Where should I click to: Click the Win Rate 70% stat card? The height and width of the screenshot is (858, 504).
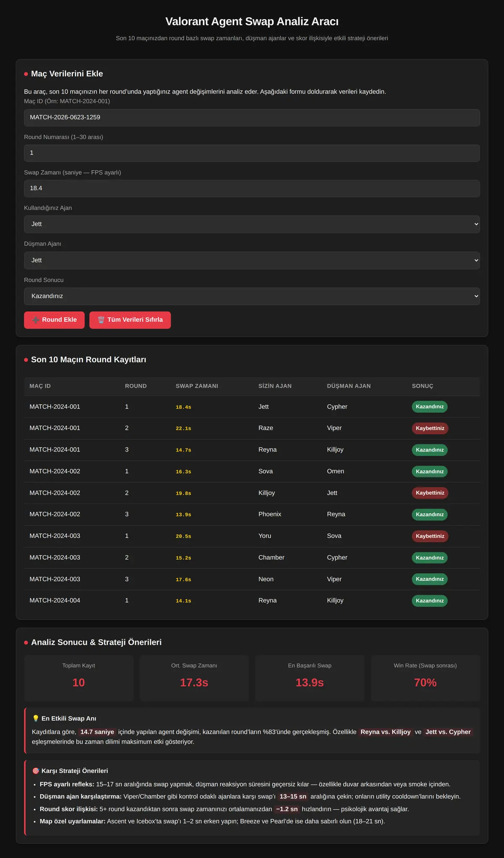tap(425, 678)
